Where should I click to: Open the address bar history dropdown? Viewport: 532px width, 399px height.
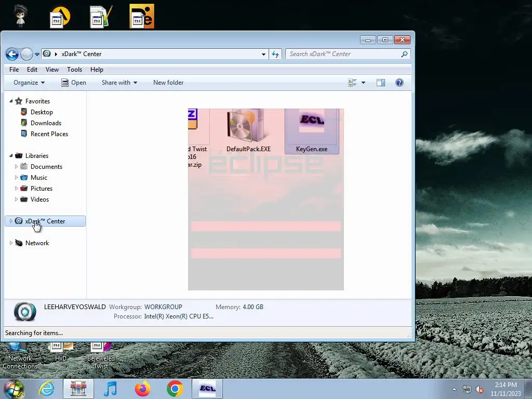(x=263, y=54)
